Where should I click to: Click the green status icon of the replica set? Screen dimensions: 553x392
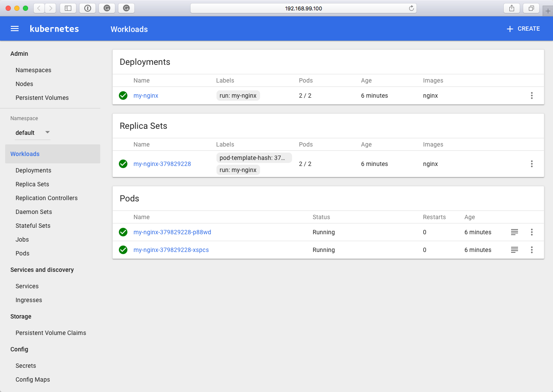pyautogui.click(x=123, y=164)
